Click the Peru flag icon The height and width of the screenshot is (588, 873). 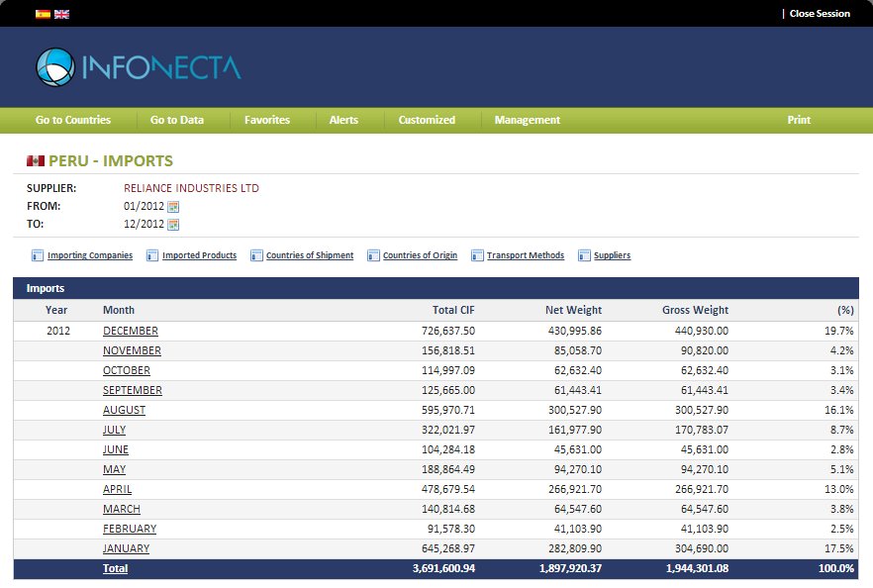tap(36, 161)
